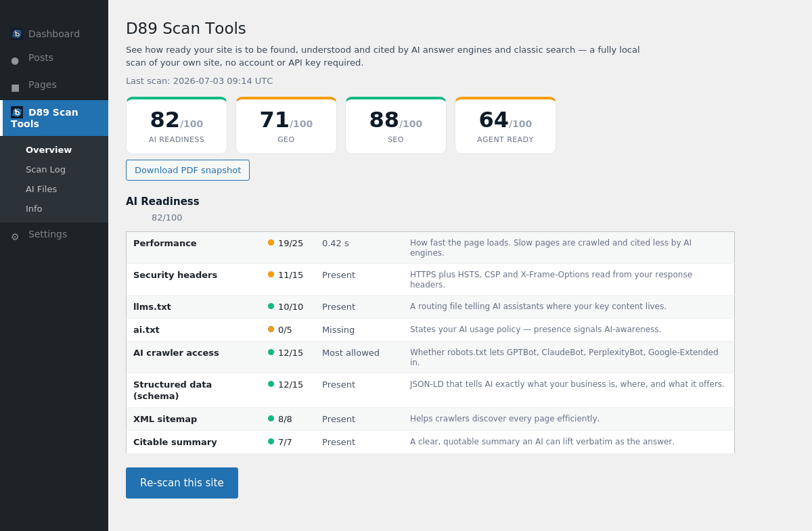Open the Pages menu item
The height and width of the screenshot is (531, 812).
pos(54,85)
